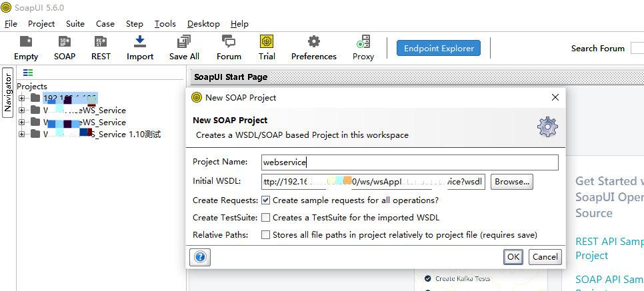Select the Projects root in Navigator

pos(32,86)
